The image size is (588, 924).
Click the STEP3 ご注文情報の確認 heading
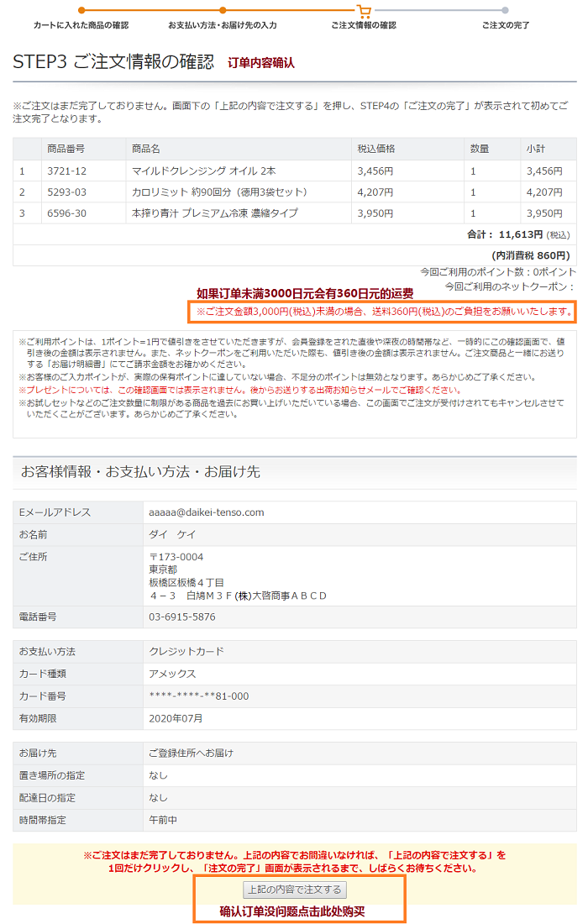pyautogui.click(x=113, y=61)
